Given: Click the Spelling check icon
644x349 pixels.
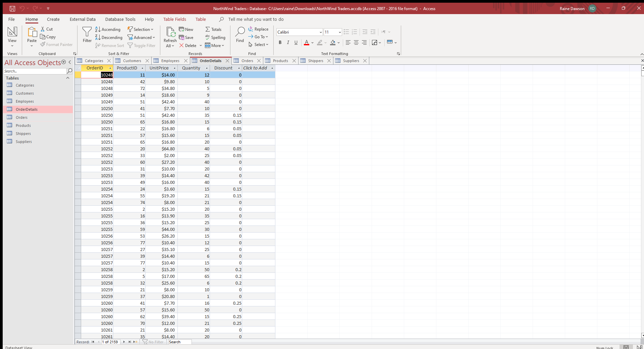Looking at the screenshot, I should 208,38.
